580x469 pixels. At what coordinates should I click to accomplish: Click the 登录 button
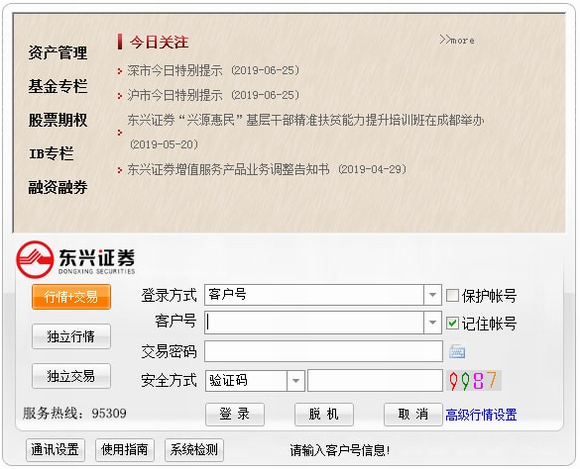coord(235,414)
